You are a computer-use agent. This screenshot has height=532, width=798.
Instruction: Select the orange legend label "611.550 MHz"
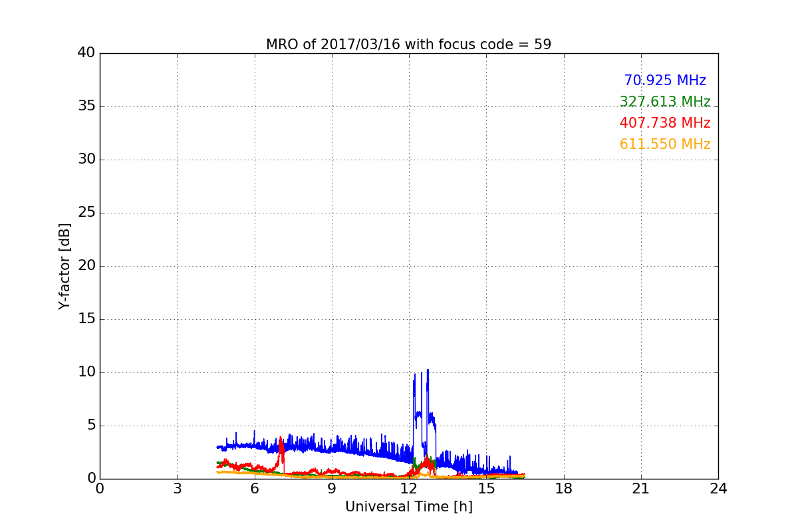click(665, 144)
